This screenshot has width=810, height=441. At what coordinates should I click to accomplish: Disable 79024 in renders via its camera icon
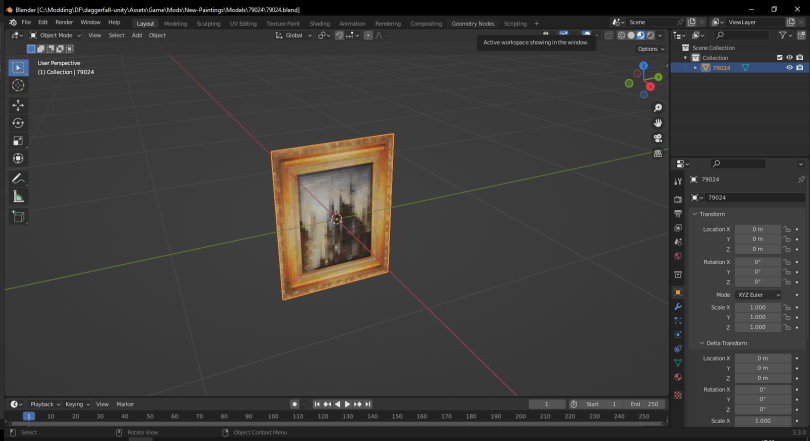coord(800,68)
